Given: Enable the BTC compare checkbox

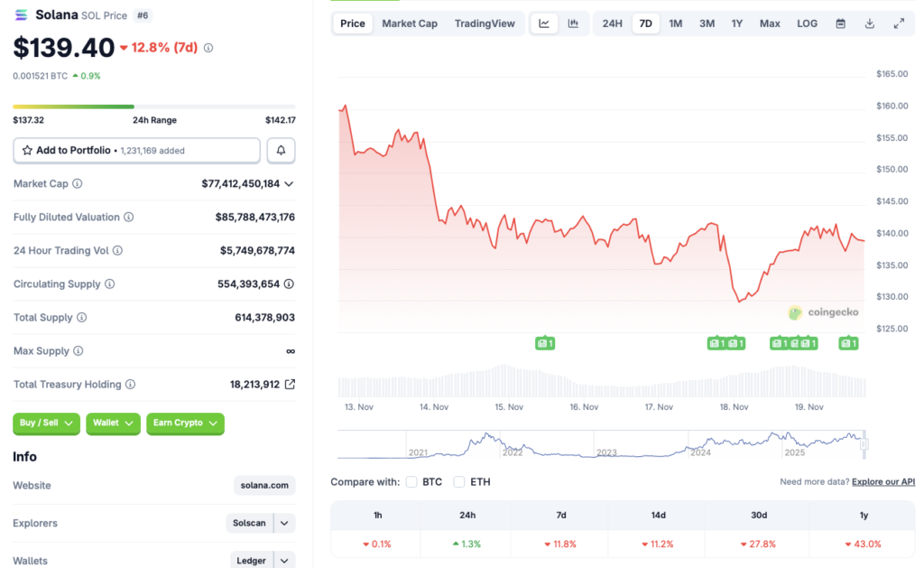Looking at the screenshot, I should (411, 481).
